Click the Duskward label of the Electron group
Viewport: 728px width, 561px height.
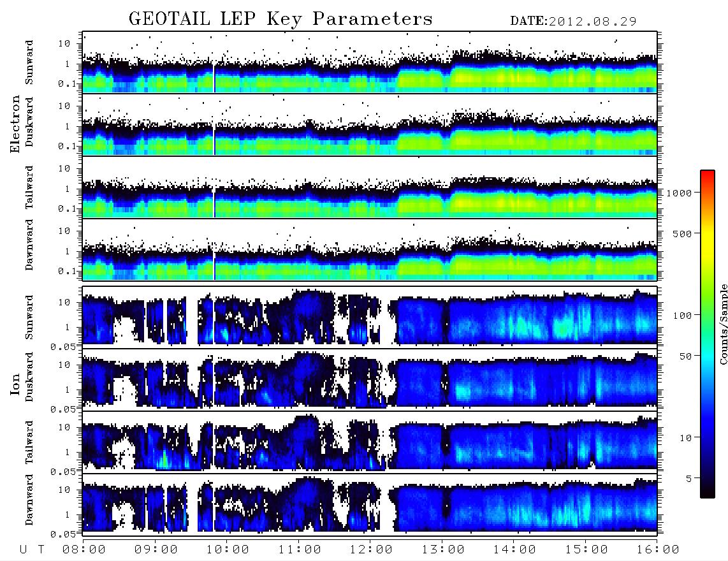tap(29, 122)
